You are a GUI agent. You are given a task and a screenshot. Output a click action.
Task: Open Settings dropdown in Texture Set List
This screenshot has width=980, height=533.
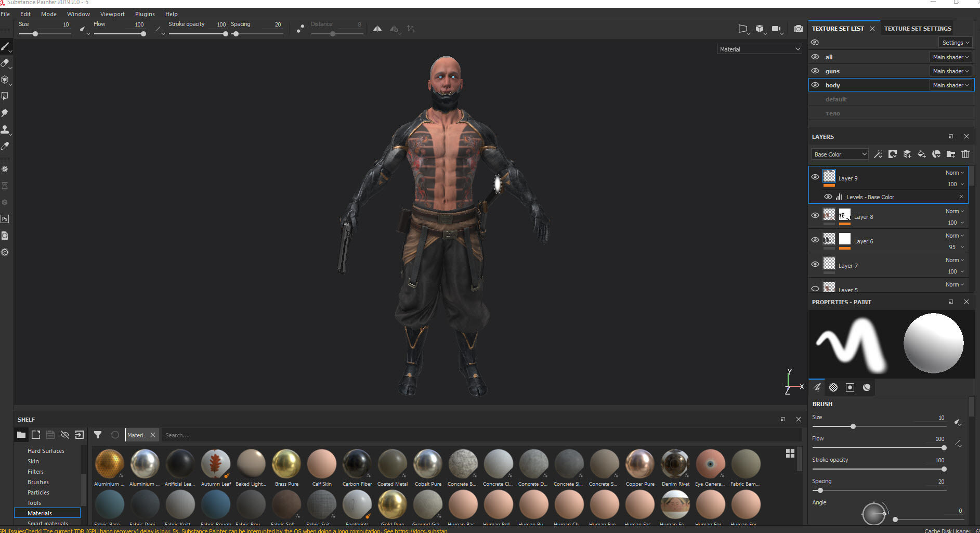[956, 43]
